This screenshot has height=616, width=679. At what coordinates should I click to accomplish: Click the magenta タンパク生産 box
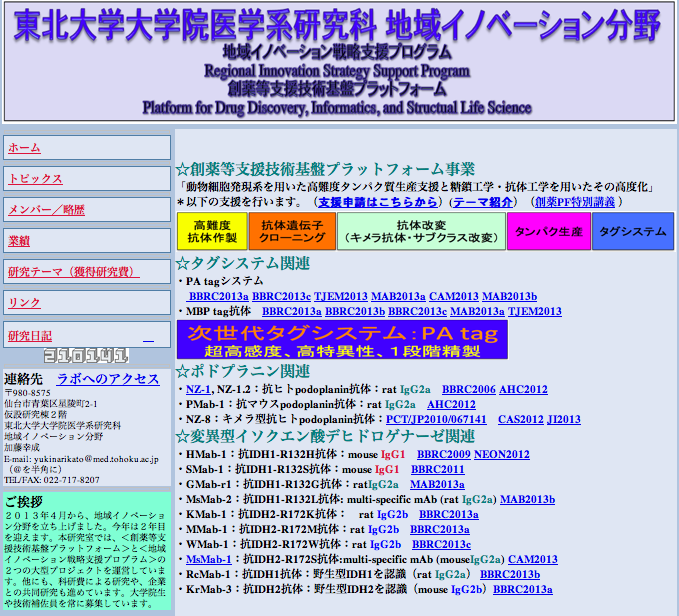pos(549,231)
